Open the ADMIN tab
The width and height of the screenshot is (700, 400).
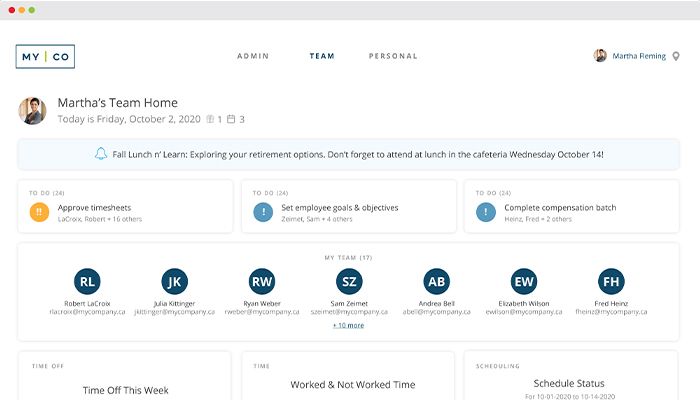click(253, 56)
